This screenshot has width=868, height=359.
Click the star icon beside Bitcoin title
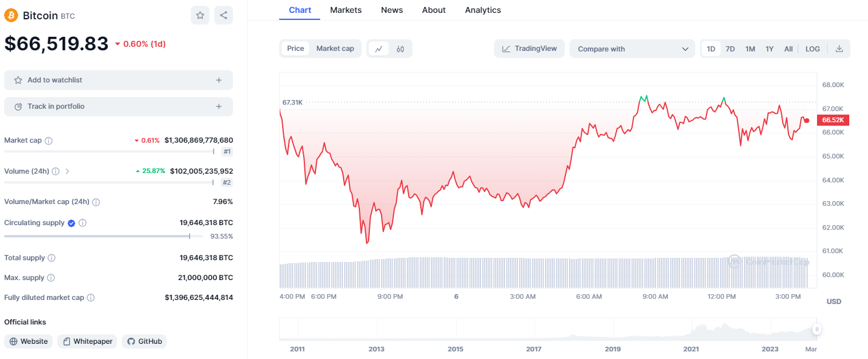200,15
